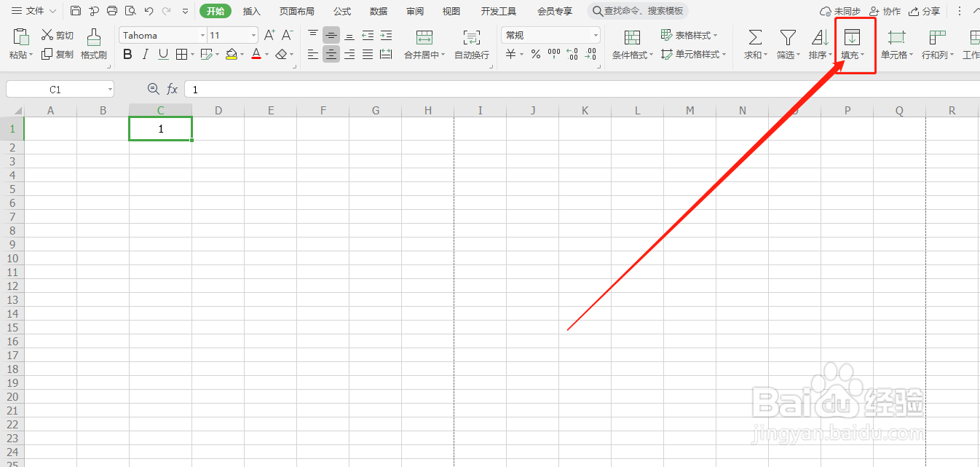Image resolution: width=980 pixels, height=467 pixels.
Task: Open the font size 11 dropdown
Action: click(253, 36)
